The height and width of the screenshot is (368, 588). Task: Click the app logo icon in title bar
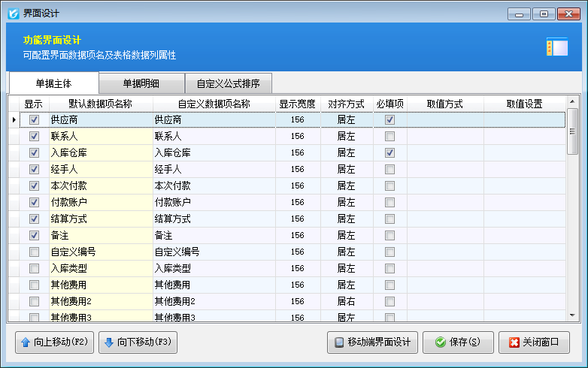point(12,13)
